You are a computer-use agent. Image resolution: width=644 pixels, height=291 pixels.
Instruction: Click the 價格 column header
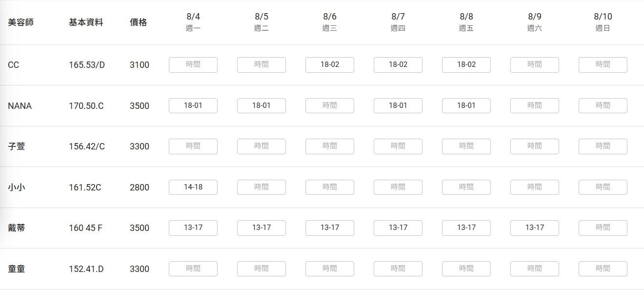[139, 22]
